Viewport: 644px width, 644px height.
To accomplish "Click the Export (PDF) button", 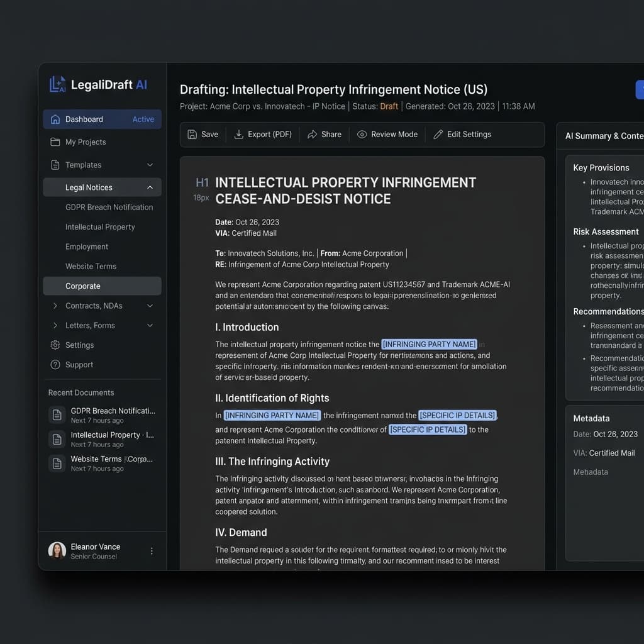I will (x=263, y=135).
